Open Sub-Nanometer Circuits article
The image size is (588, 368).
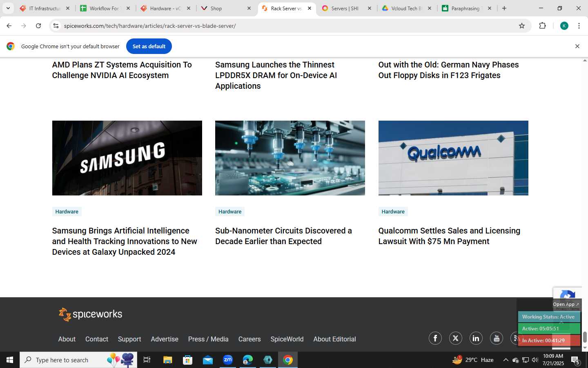pos(283,236)
